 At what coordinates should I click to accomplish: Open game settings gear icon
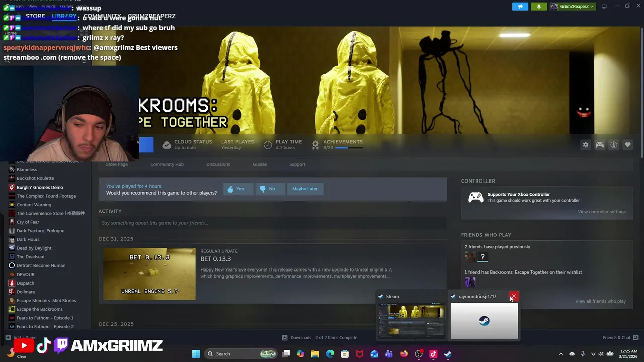[x=585, y=145]
